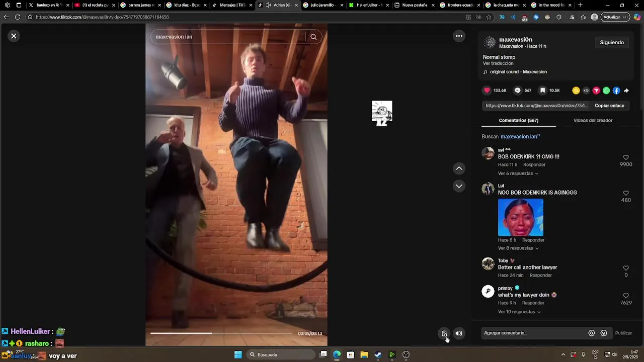The width and height of the screenshot is (644, 362).
Task: Close the TikTok video viewer with X
Action: tap(14, 36)
